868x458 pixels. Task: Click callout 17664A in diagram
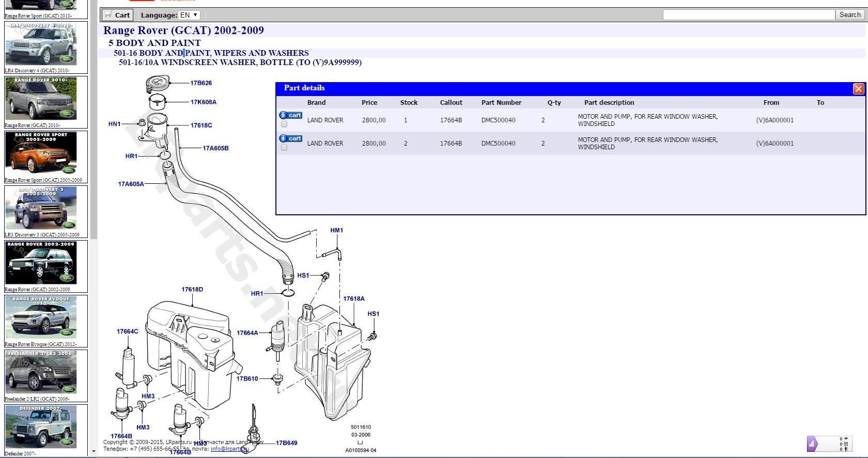(247, 333)
